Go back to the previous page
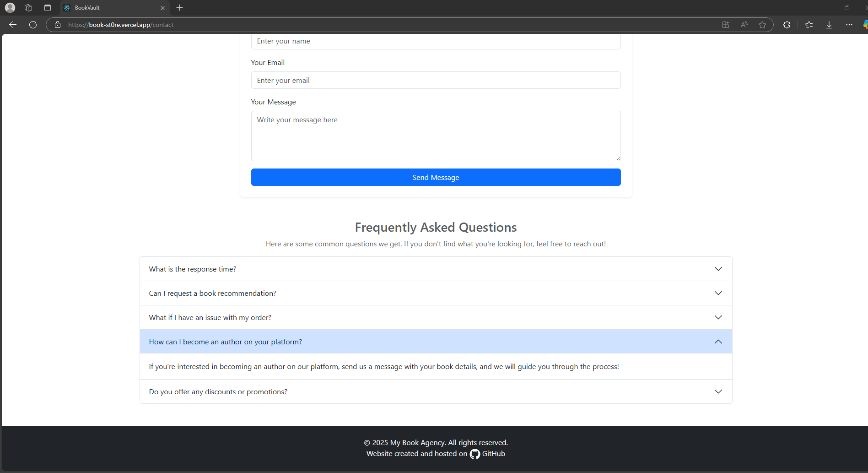 coord(13,25)
